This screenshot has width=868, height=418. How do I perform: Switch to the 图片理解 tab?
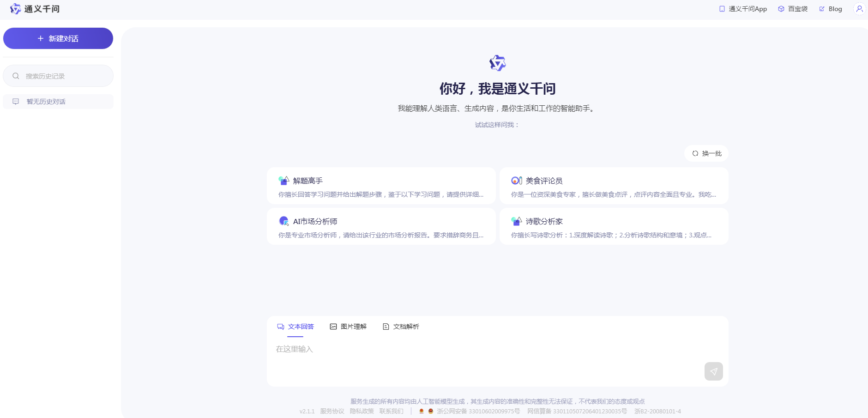[x=348, y=327]
